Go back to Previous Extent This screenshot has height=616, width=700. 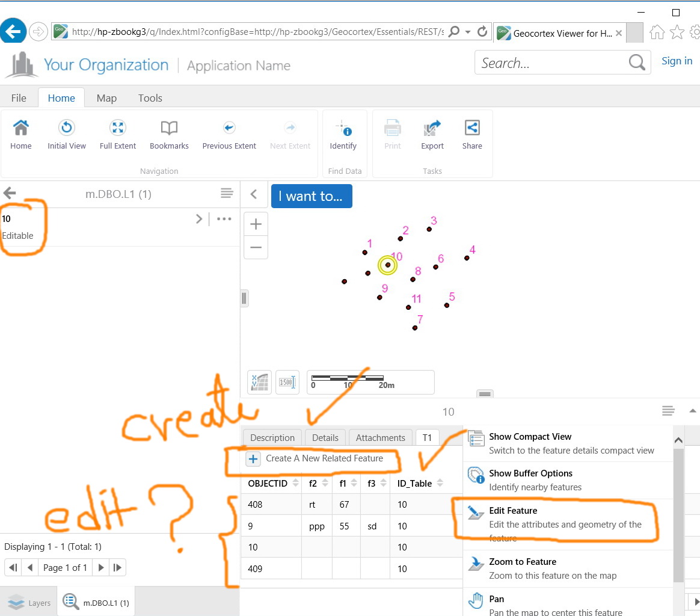[x=229, y=135]
